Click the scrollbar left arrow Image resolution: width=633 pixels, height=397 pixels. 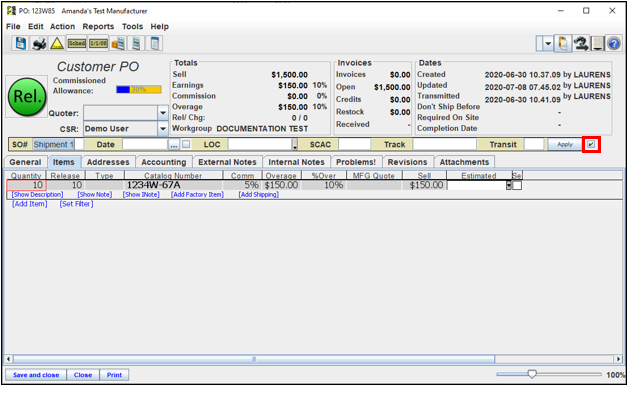click(x=8, y=359)
